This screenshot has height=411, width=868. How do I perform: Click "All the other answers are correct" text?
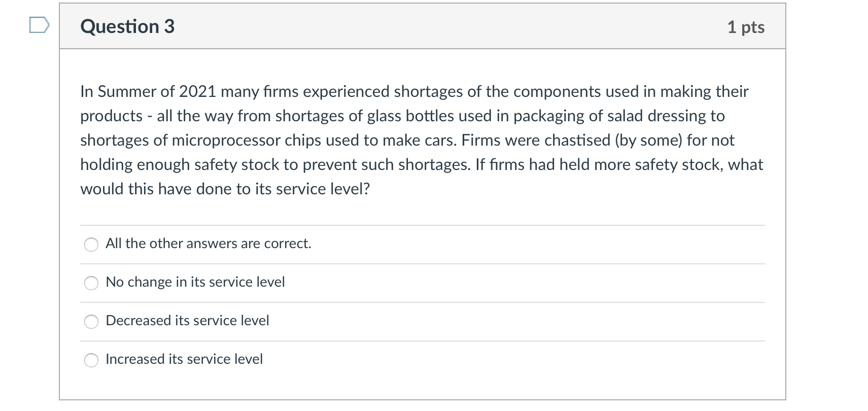(208, 244)
